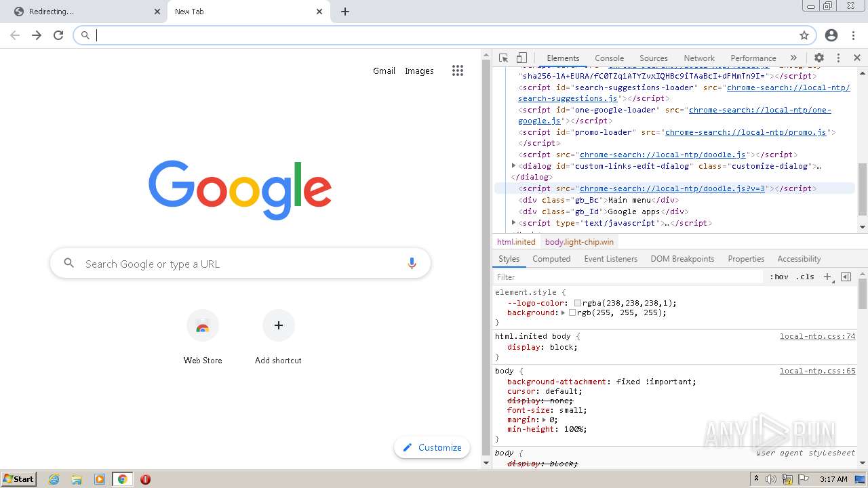Image resolution: width=868 pixels, height=488 pixels.
Task: Select the gb_Bc Main menu div row
Action: pyautogui.click(x=598, y=200)
